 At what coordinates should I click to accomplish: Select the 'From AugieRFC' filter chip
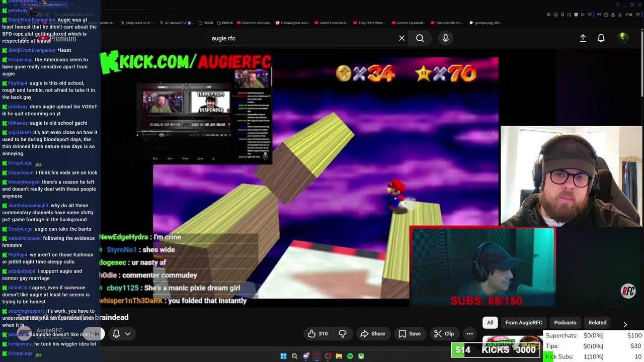click(524, 323)
